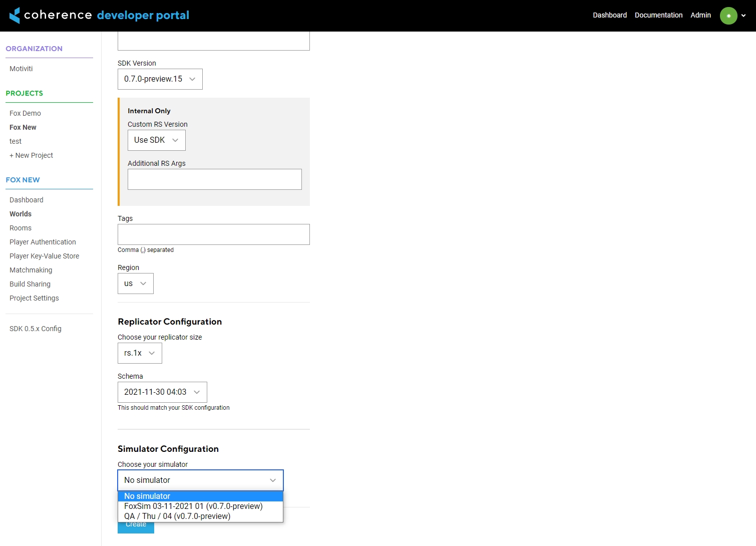The image size is (756, 546).
Task: Open the Fox Demo project
Action: click(25, 113)
